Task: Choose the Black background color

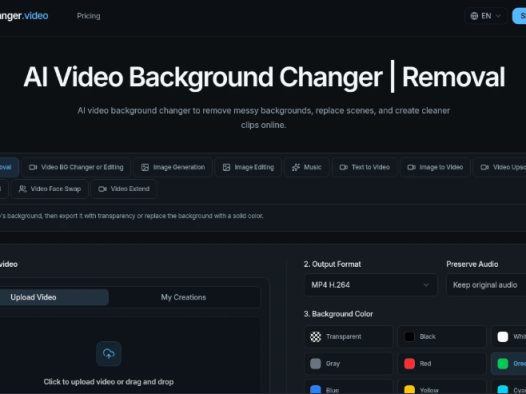Action: [x=442, y=337]
